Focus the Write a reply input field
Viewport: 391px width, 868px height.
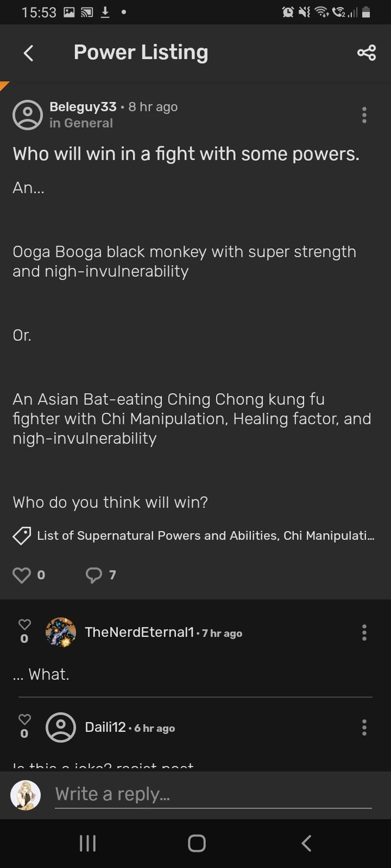212,794
